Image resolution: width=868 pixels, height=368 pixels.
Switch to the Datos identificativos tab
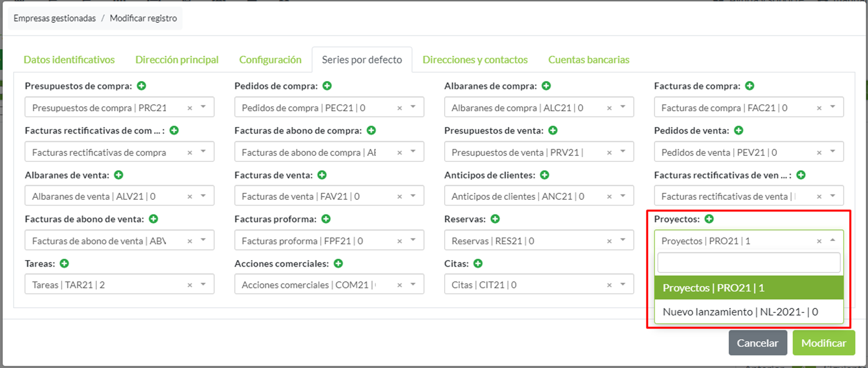tap(69, 60)
